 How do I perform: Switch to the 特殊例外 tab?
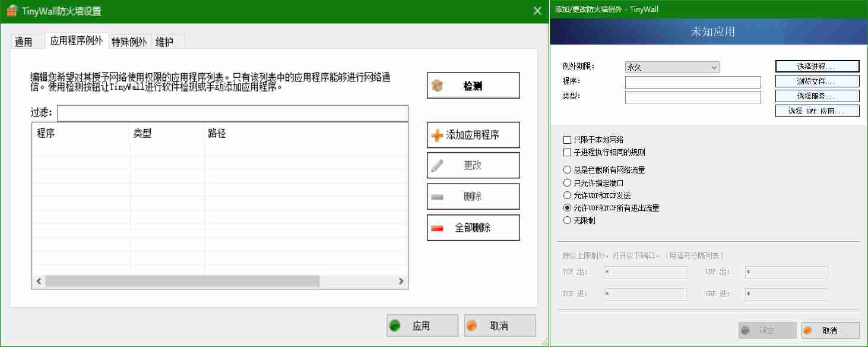point(129,42)
